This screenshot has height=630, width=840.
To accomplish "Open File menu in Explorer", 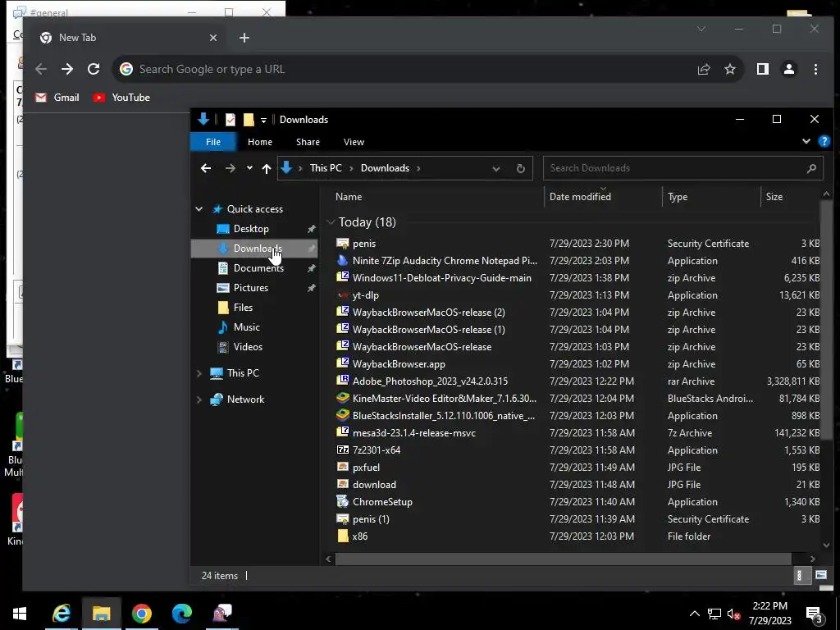I will 213,142.
